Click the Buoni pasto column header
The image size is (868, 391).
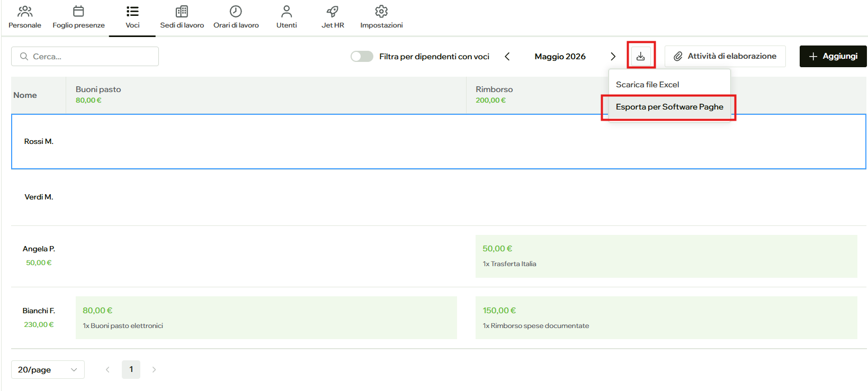point(266,95)
